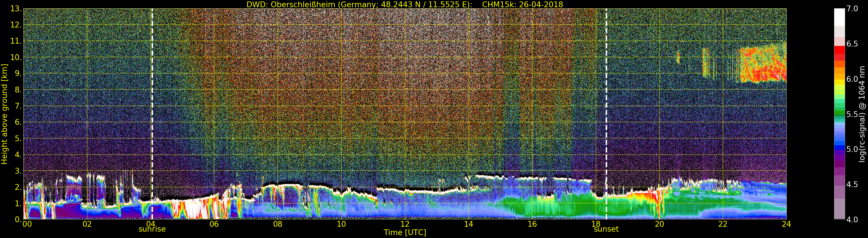
Task: Click the '08' time axis tick label
Action: [x=278, y=224]
